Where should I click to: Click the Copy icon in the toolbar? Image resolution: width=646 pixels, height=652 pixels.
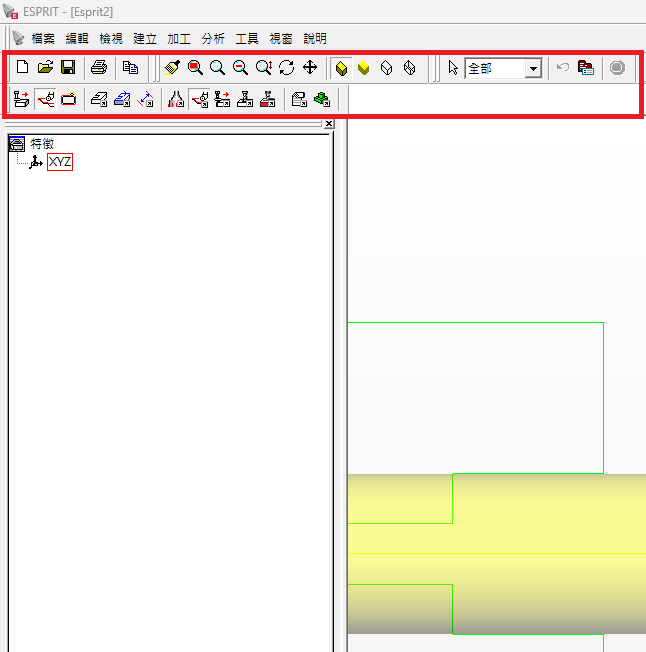coord(130,68)
